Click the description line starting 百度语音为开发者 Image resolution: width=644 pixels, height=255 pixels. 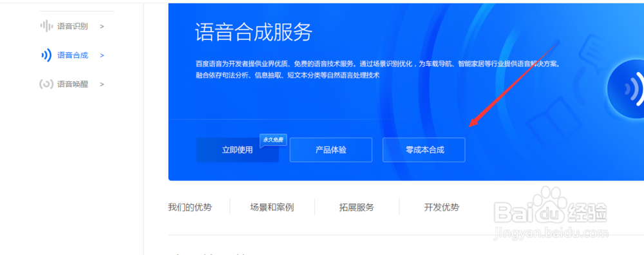click(378, 64)
